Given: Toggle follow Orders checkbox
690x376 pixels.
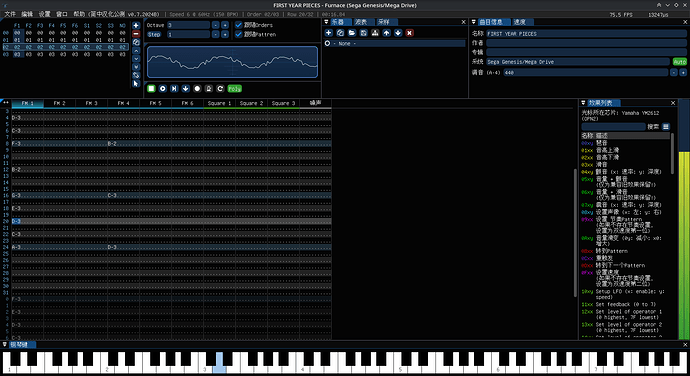Looking at the screenshot, I should 239,25.
